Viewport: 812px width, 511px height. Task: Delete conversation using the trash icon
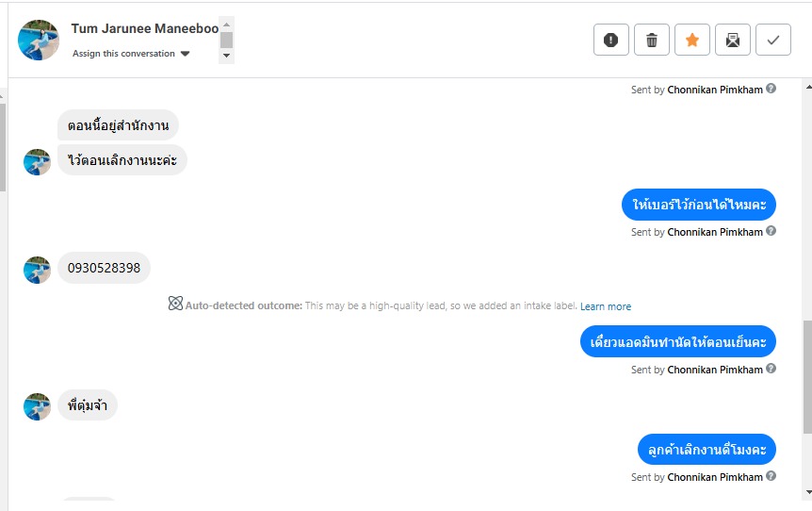click(652, 40)
